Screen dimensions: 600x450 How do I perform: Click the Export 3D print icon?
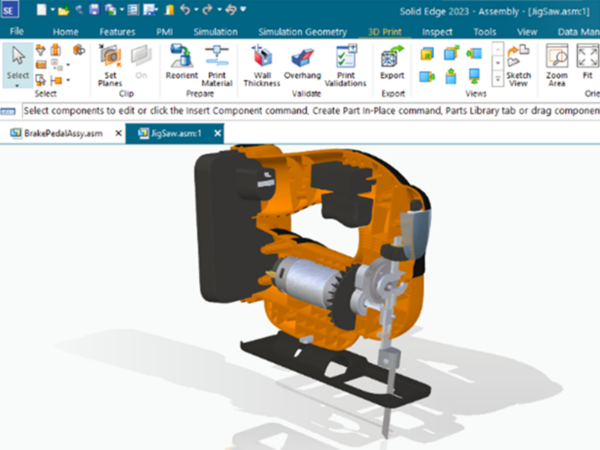(392, 62)
